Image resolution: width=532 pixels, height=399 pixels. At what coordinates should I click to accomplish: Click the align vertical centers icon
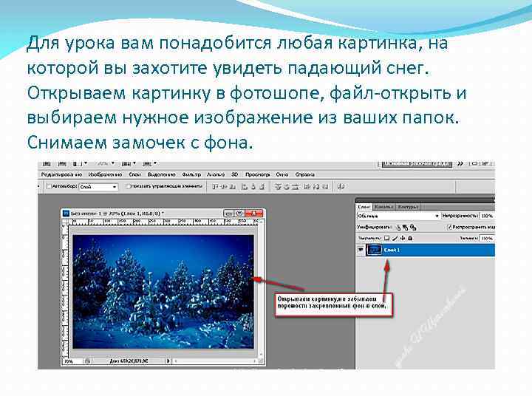click(224, 187)
